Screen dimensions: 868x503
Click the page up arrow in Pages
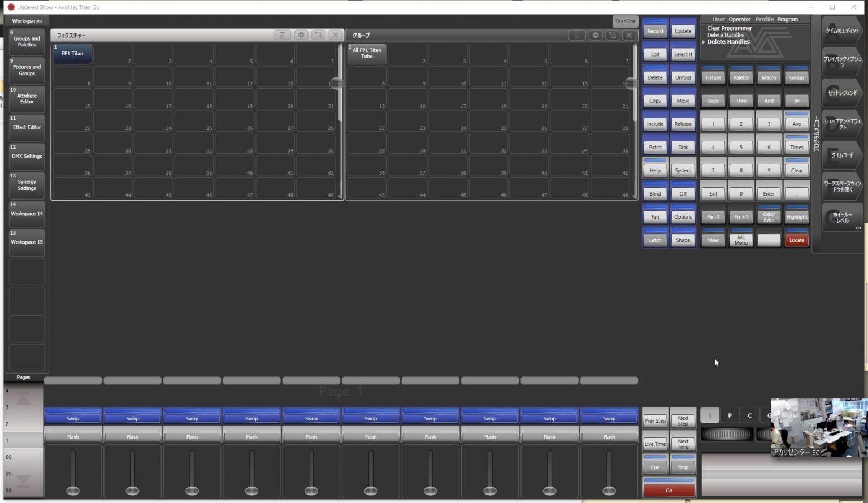(23, 400)
